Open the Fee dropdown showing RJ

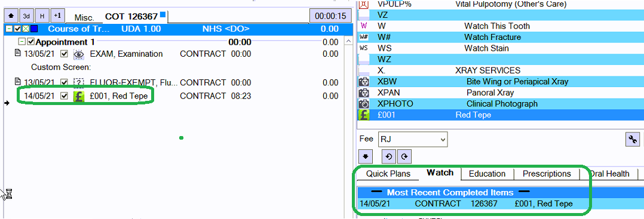412,140
